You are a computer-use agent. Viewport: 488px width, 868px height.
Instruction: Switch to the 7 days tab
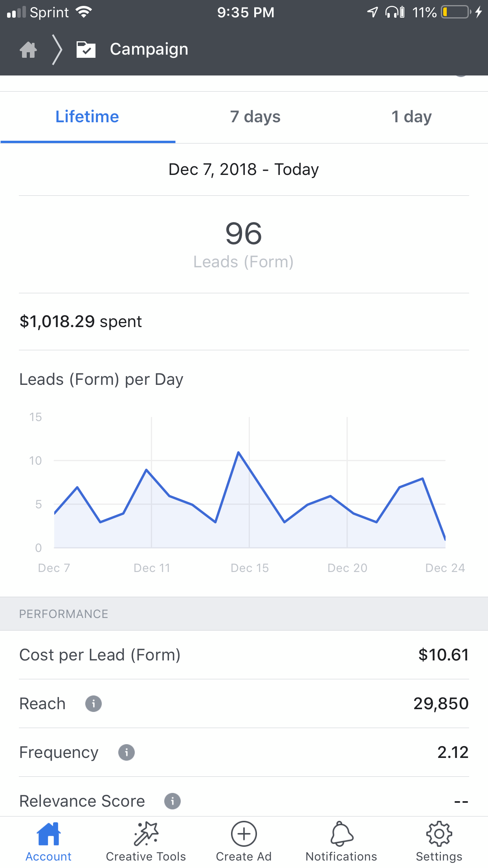point(255,117)
